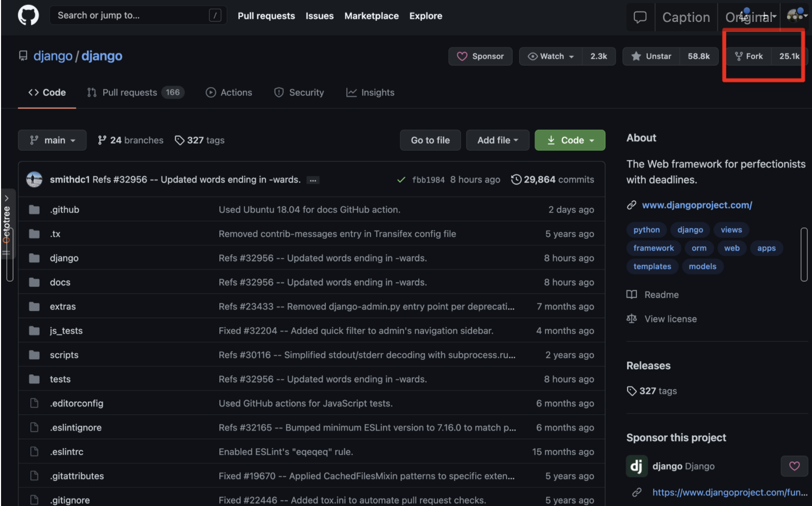
Task: Click the file icon of .eslintrc
Action: pos(34,452)
